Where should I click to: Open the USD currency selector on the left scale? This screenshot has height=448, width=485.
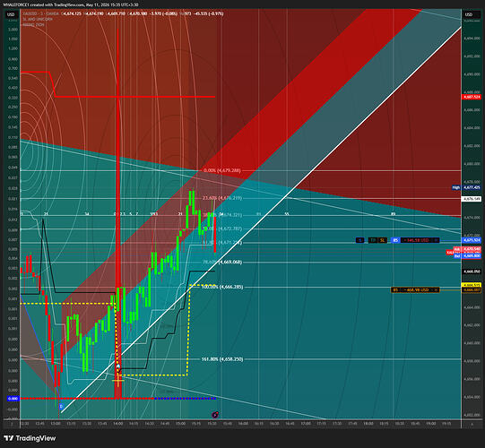(x=11, y=14)
